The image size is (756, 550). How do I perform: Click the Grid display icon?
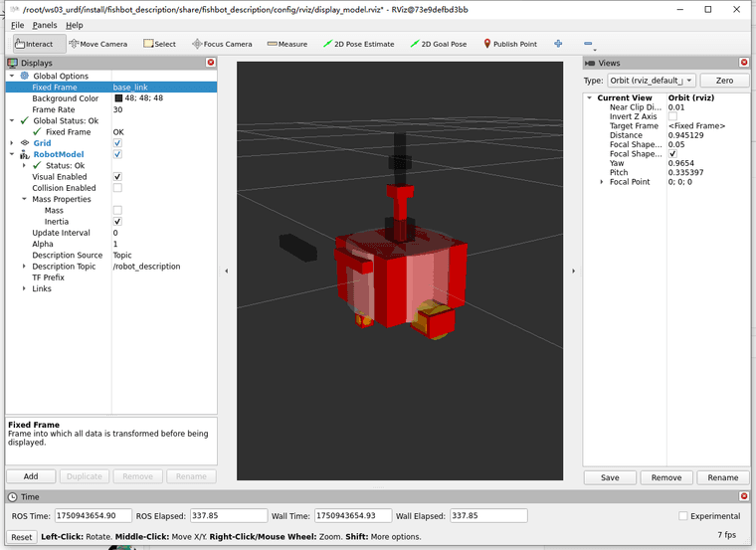tap(25, 142)
